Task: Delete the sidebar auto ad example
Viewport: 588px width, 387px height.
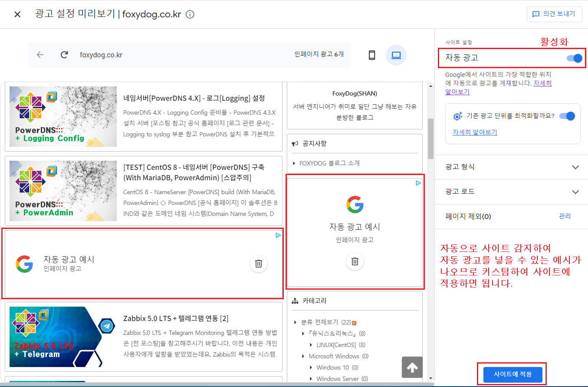Action: (355, 261)
